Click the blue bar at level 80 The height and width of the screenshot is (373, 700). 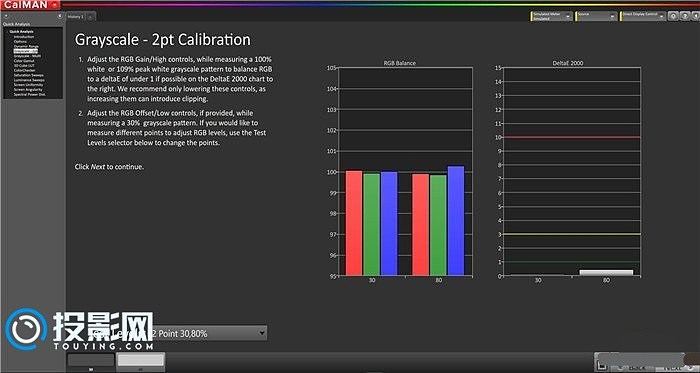click(x=456, y=221)
